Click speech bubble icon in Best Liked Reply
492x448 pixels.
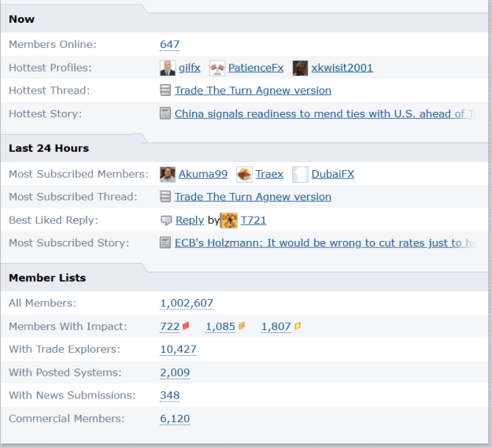pyautogui.click(x=166, y=220)
